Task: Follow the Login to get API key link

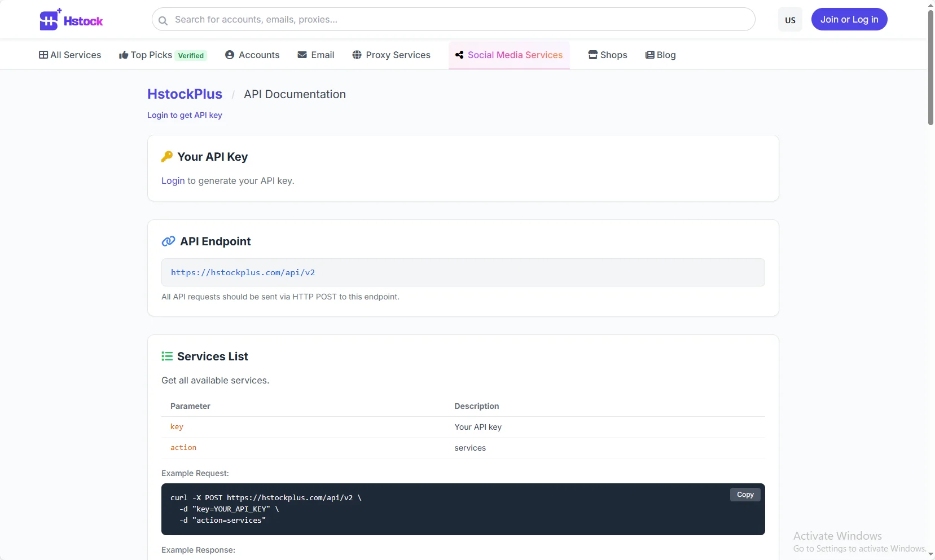Action: coord(185,115)
